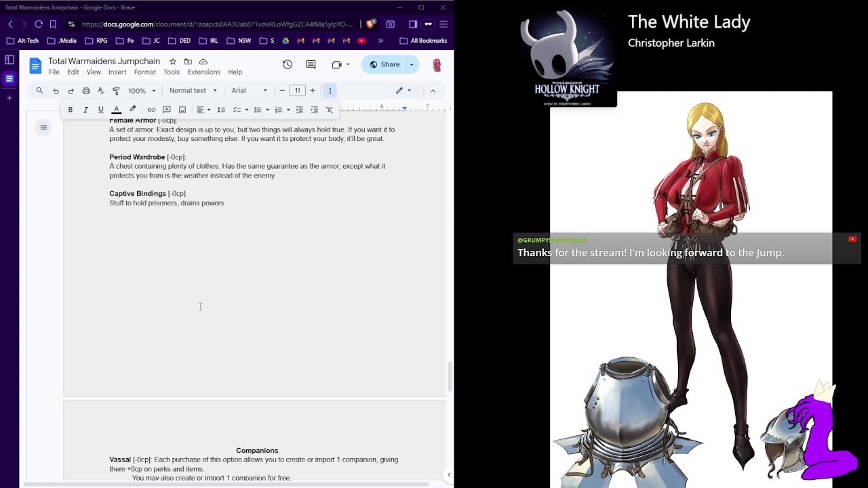Open the Google account avatar

[x=437, y=64]
